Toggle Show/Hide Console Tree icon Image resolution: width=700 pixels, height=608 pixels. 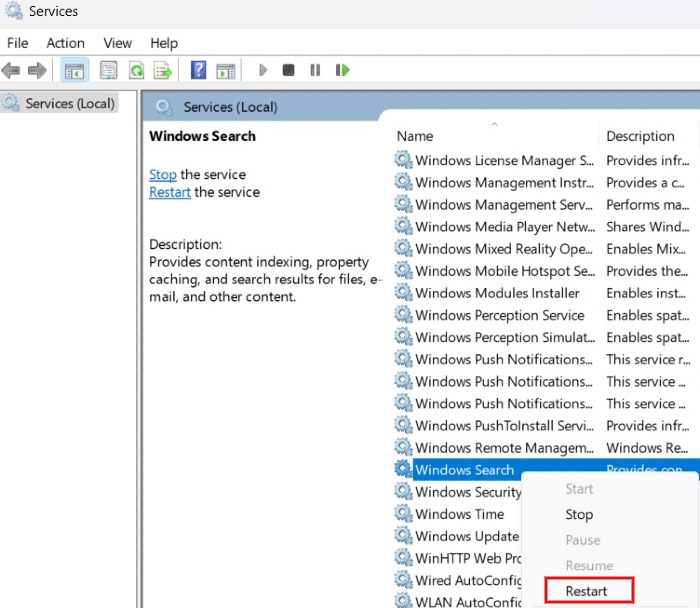[x=74, y=70]
